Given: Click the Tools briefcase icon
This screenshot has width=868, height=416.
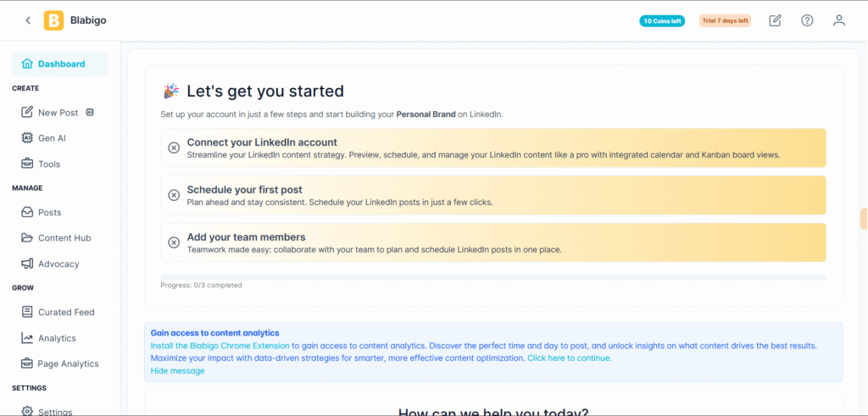Looking at the screenshot, I should click(27, 164).
